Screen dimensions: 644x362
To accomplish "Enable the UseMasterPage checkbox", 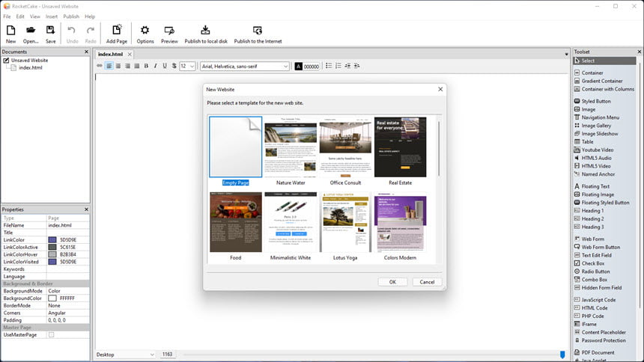I will point(52,335).
